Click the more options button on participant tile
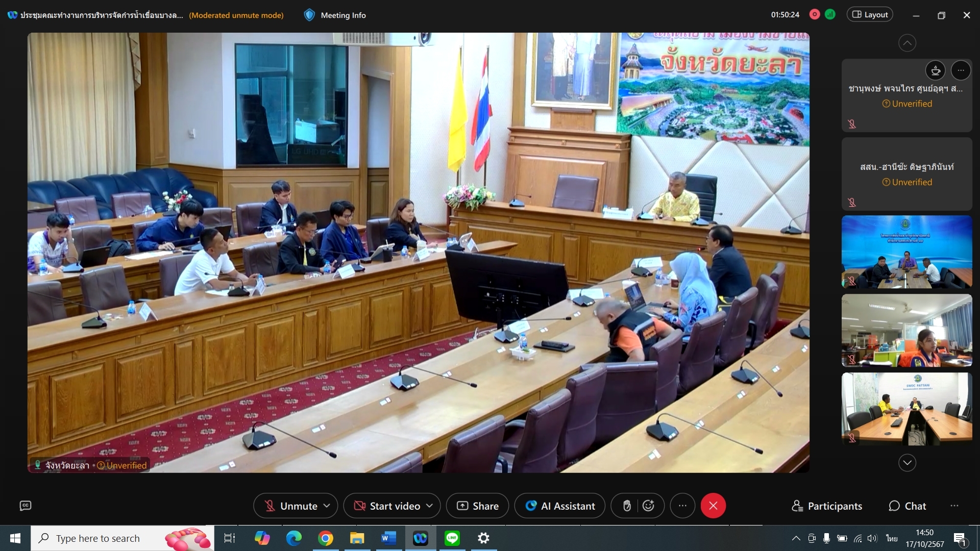 point(961,70)
